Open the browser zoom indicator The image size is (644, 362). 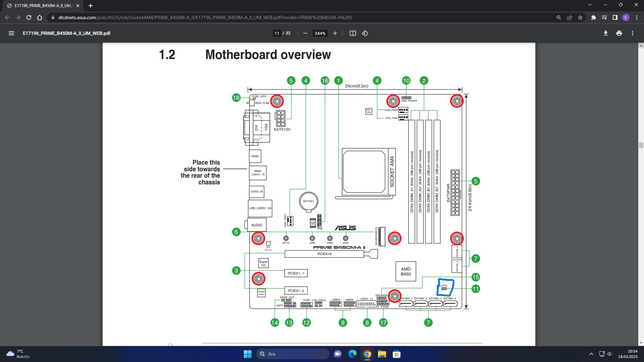coord(559,17)
